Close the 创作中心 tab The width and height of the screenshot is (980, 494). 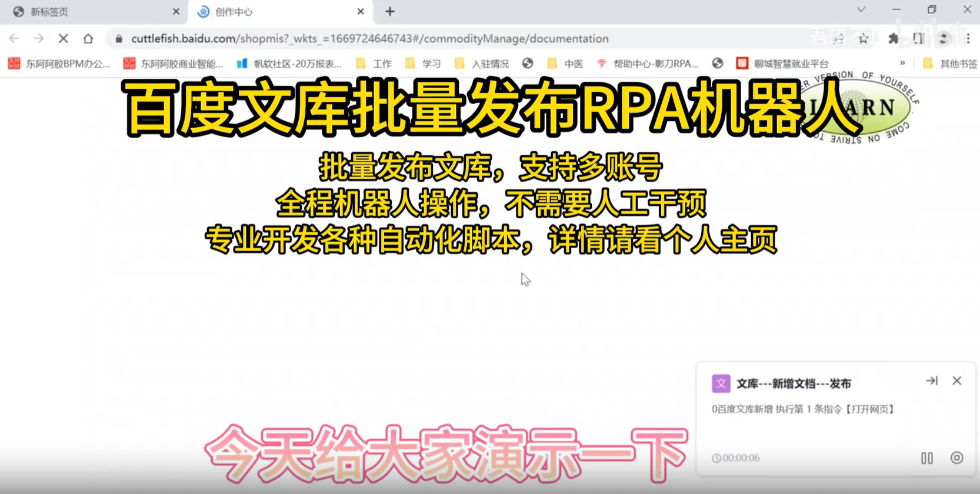click(361, 12)
